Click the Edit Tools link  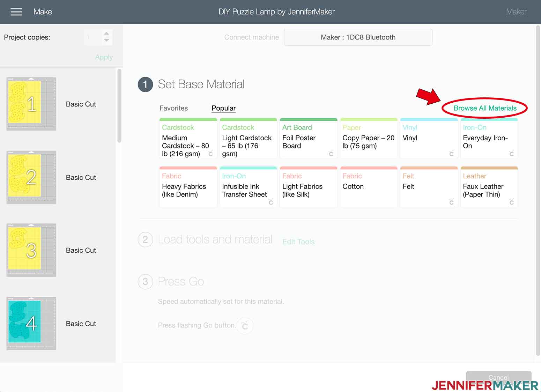point(298,242)
